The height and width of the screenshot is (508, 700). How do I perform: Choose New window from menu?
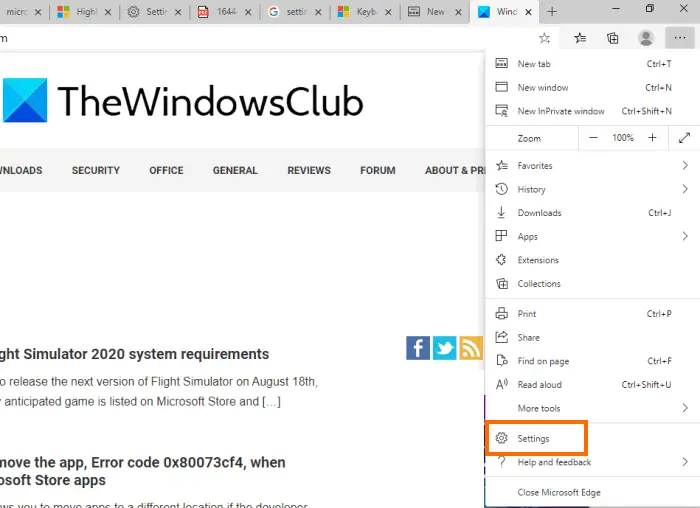(x=592, y=87)
